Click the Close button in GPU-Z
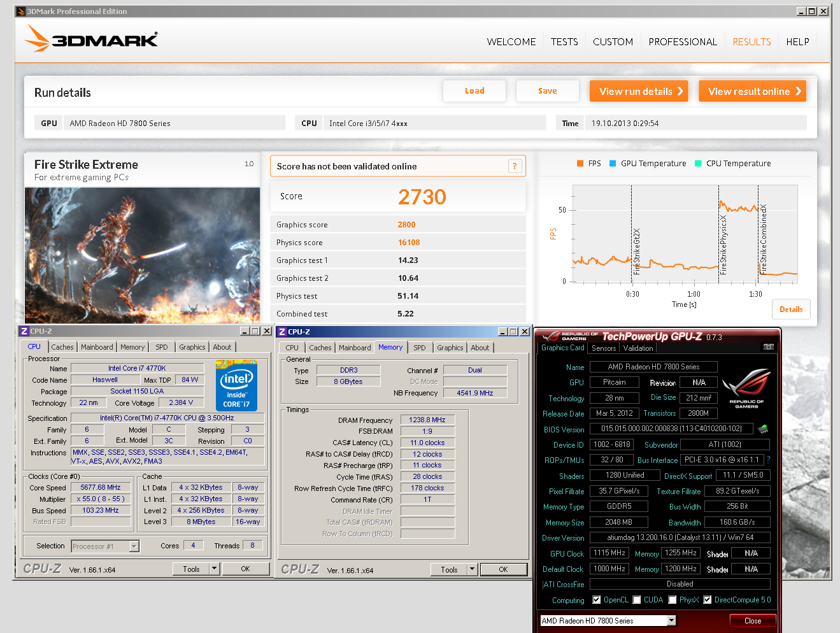The image size is (840, 633). pyautogui.click(x=753, y=620)
